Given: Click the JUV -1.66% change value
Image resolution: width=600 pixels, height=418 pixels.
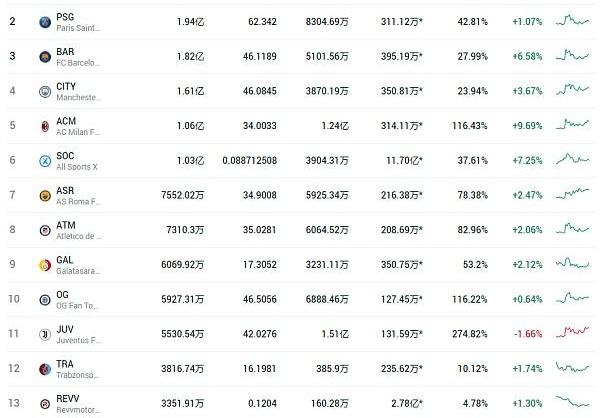Looking at the screenshot, I should tap(526, 335).
